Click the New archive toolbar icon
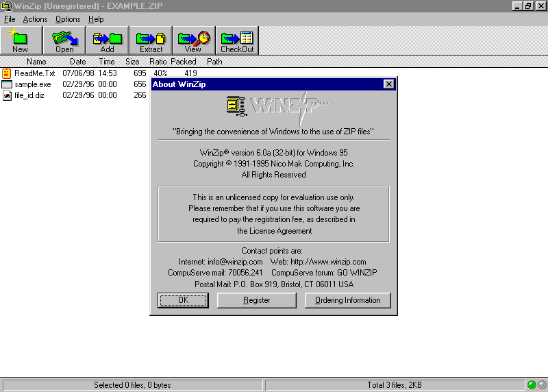Image resolution: width=548 pixels, height=392 pixels. click(x=21, y=40)
